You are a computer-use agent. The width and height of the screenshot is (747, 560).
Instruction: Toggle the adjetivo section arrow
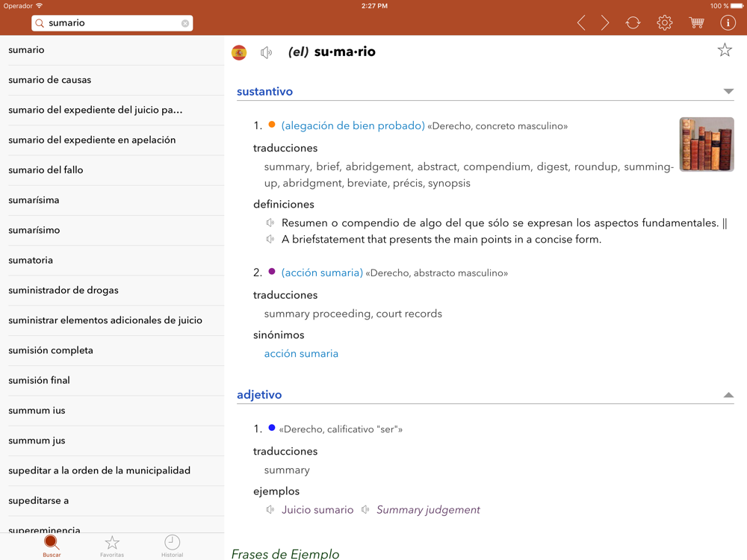(x=728, y=395)
